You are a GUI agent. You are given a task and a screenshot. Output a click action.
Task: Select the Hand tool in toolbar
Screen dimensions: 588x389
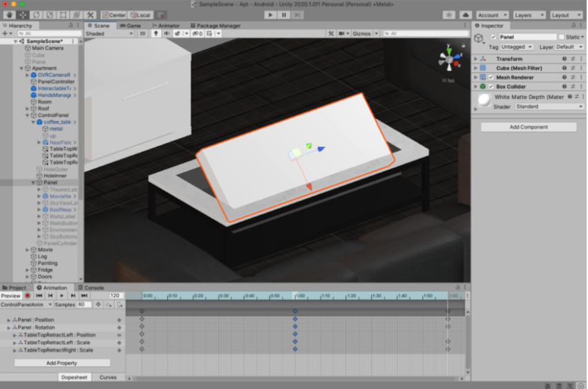pos(9,15)
